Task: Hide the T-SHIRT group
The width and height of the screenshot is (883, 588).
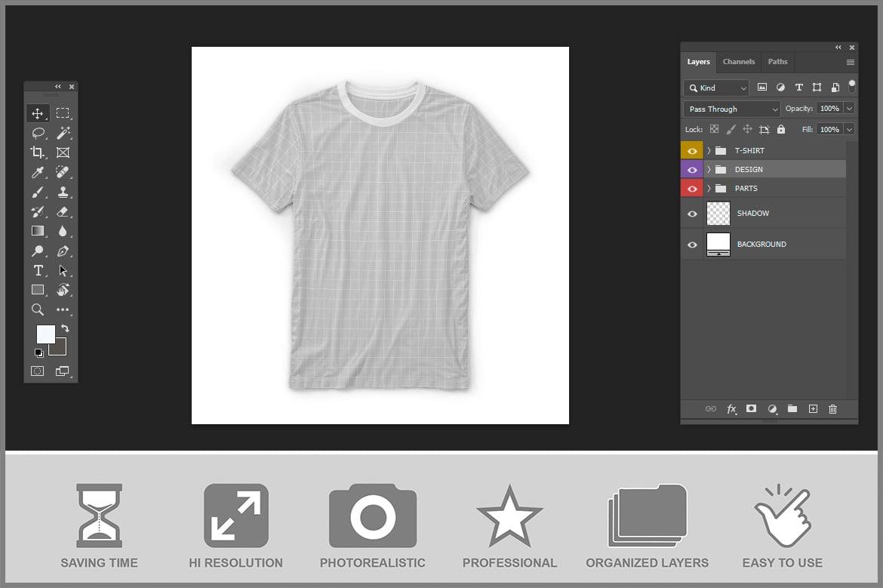Action: pos(692,151)
